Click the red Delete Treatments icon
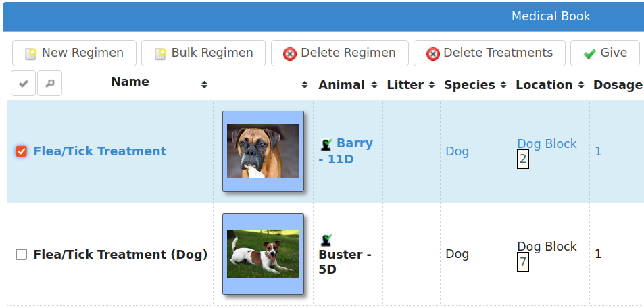644x308 pixels. 433,54
